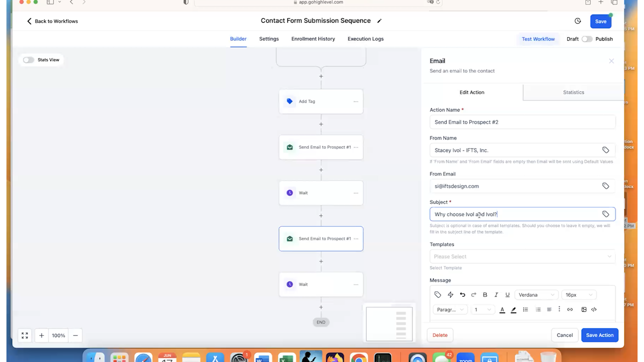
Task: Open the text color picker in the editor
Action: [x=502, y=309]
